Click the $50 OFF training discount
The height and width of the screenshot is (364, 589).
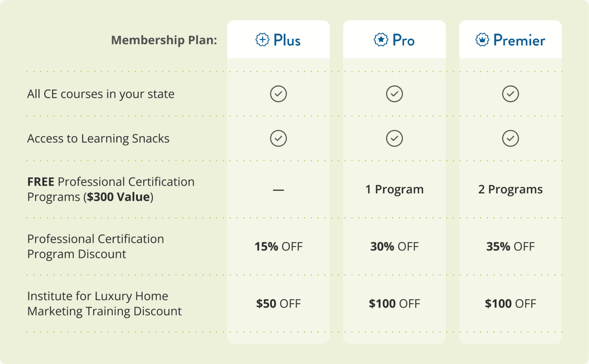pos(278,303)
